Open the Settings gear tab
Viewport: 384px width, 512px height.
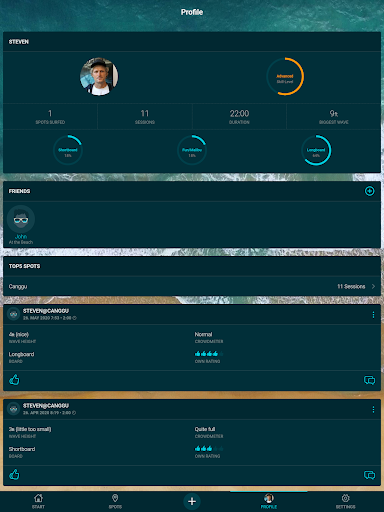pyautogui.click(x=345, y=501)
